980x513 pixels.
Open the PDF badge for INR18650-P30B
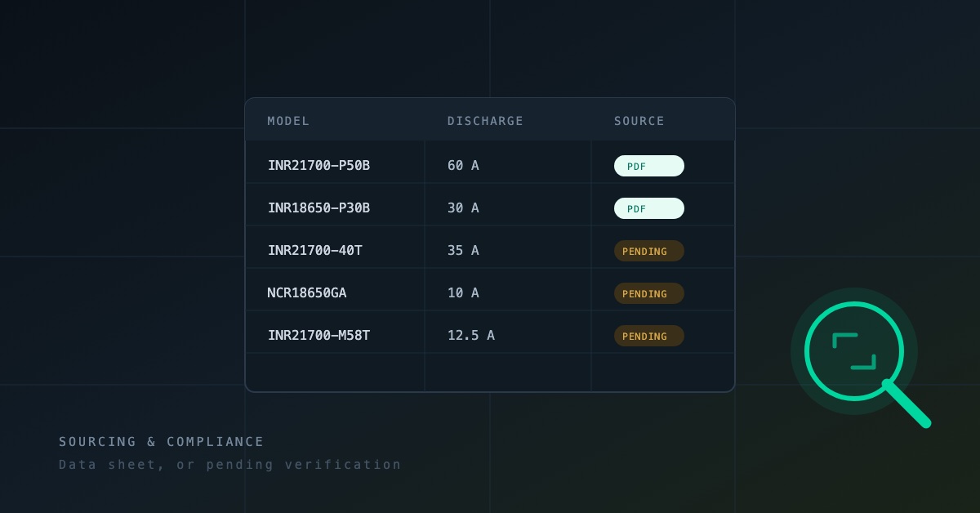(649, 208)
